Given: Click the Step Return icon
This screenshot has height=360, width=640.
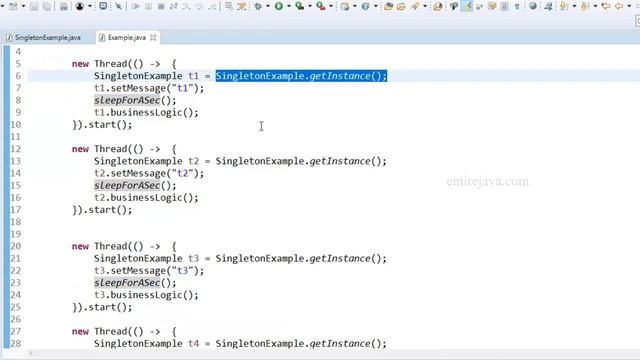Looking at the screenshot, I should click(x=212, y=6).
